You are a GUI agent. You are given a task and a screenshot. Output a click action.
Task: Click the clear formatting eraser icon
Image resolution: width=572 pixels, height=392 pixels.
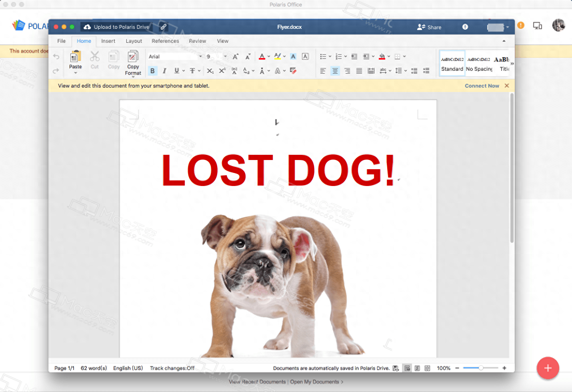(293, 71)
